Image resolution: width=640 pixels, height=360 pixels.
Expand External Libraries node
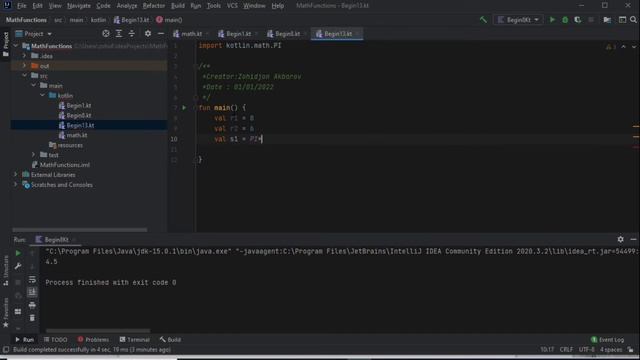pos(16,175)
